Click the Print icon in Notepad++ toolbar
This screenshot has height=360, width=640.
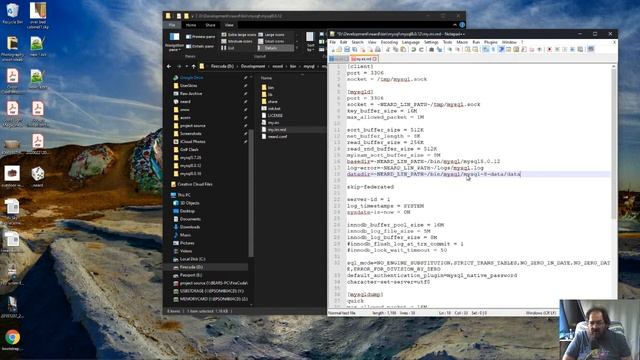coord(378,49)
